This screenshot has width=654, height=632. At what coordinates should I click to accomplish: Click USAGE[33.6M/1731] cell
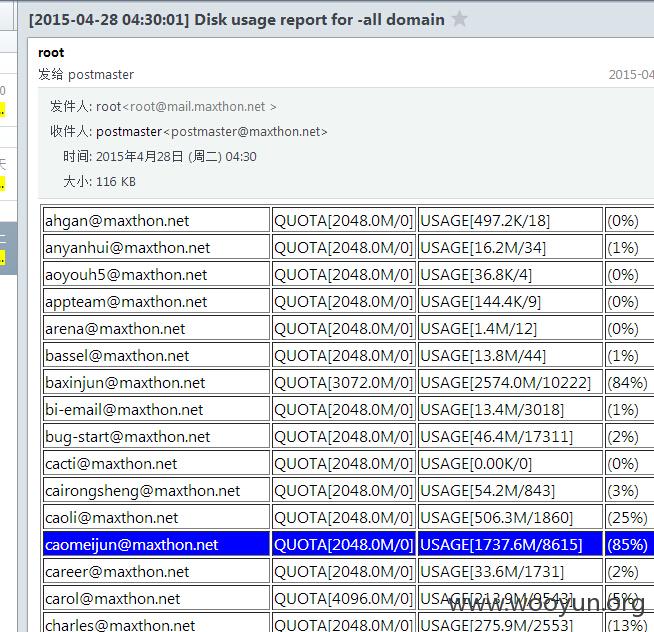[x=511, y=572]
